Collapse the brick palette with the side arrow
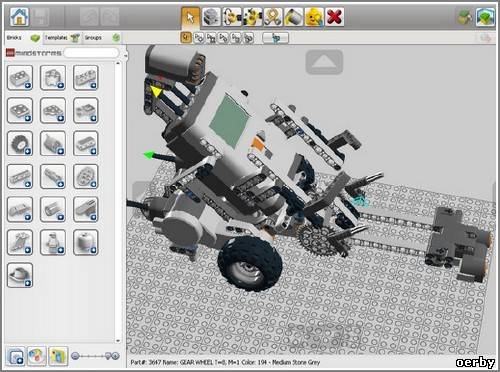This screenshot has height=372, width=500. pos(125,55)
